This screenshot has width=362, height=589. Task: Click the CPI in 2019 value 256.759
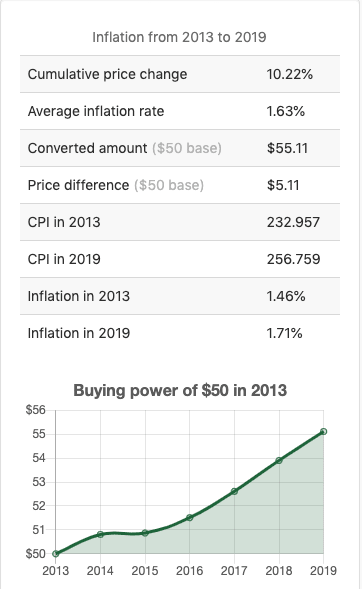coord(293,259)
